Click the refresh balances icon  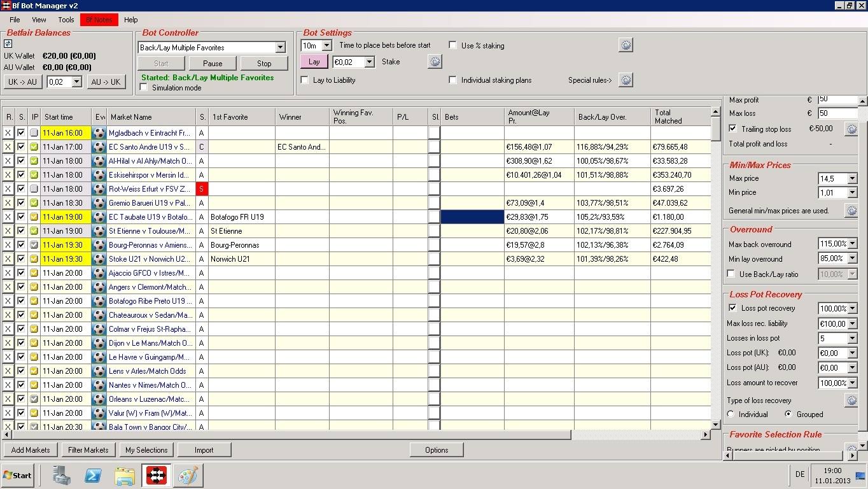coord(8,44)
